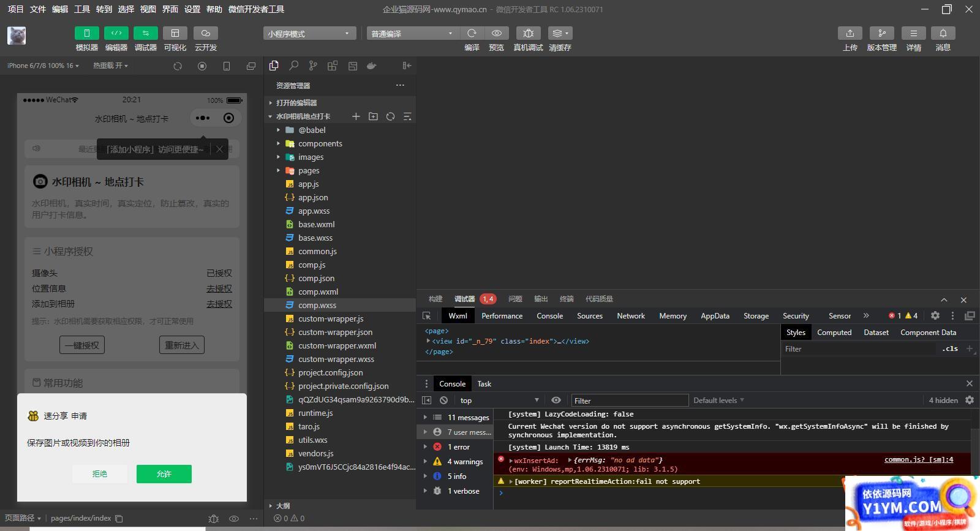Toggle the console live expression eye

point(556,401)
